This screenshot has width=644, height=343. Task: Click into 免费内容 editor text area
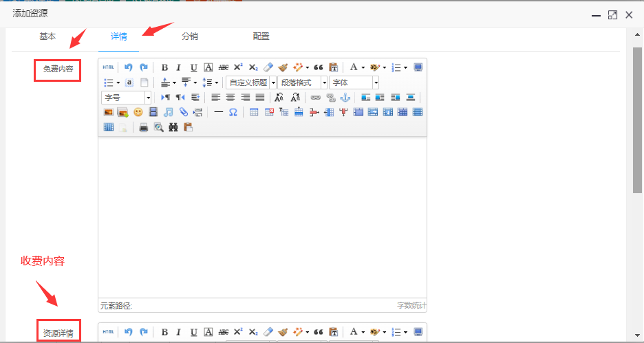(262, 217)
